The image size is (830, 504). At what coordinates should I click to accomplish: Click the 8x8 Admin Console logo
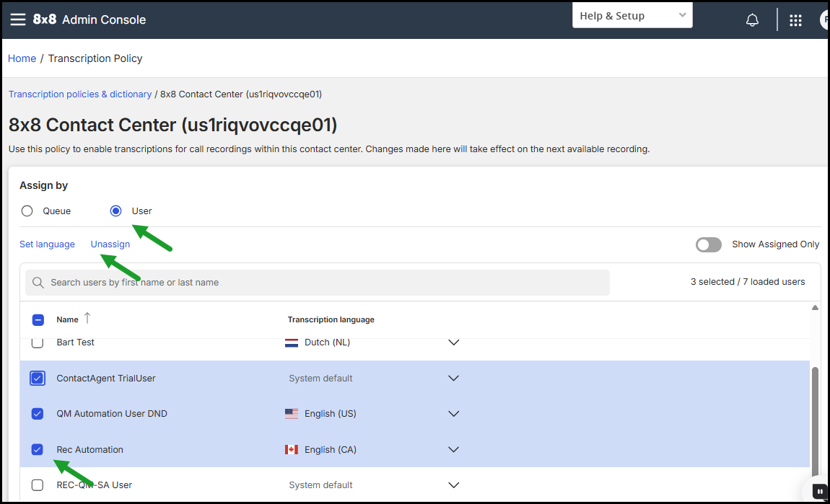[89, 19]
